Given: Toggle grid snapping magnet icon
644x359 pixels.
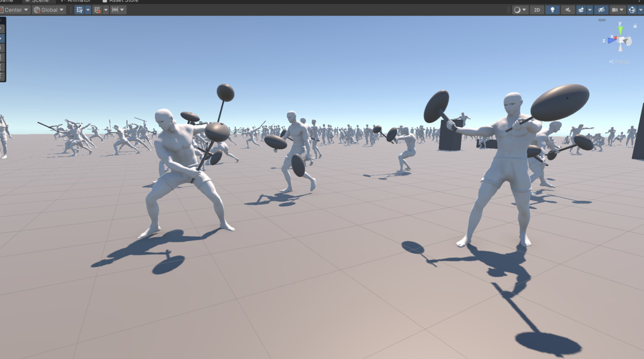Looking at the screenshot, I should 97,10.
